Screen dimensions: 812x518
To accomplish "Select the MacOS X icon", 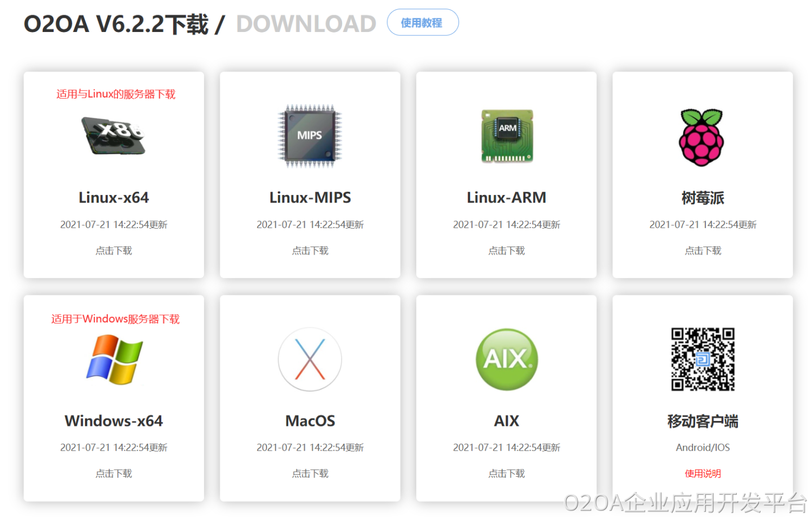I will (310, 359).
